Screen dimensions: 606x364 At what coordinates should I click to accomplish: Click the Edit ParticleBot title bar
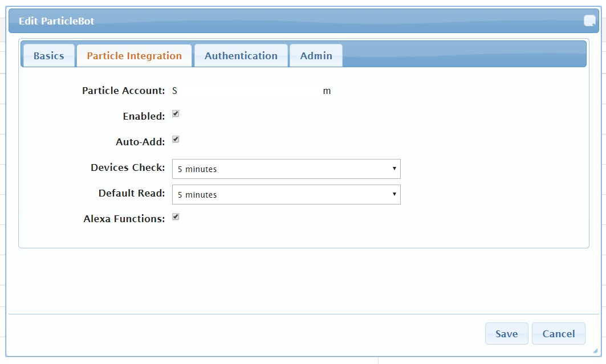point(285,21)
